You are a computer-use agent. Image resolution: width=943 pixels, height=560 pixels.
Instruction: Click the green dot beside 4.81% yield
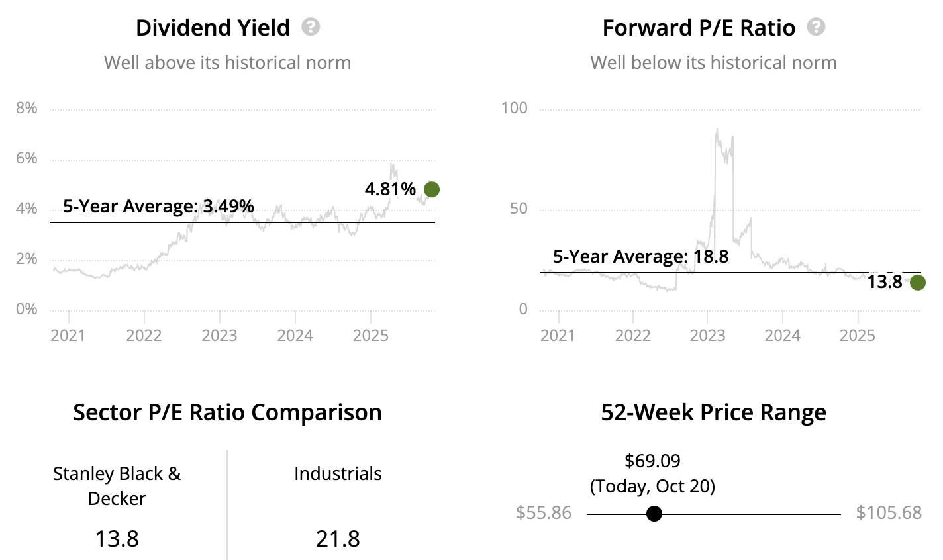[431, 189]
